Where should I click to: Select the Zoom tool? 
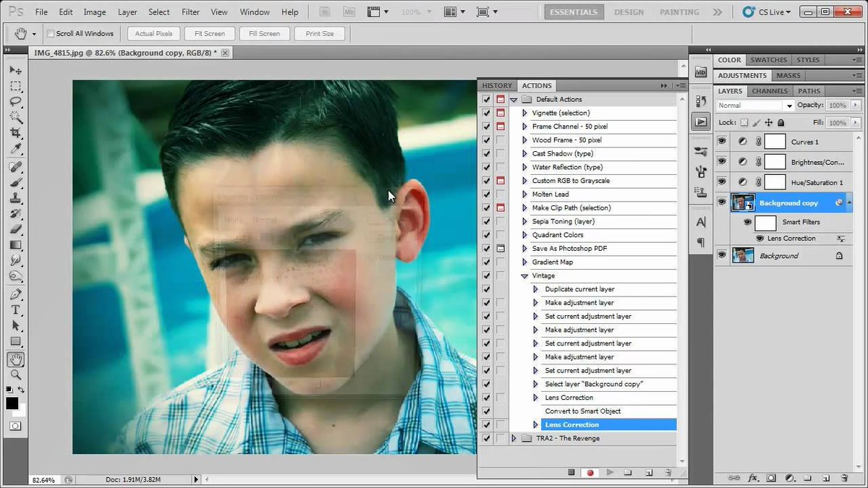pyautogui.click(x=16, y=374)
